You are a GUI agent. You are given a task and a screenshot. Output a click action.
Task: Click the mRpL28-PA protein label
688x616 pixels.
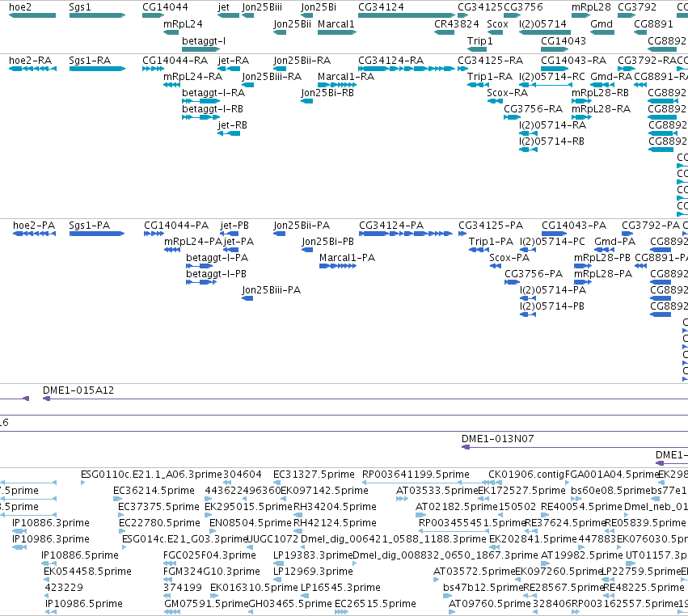point(603,274)
